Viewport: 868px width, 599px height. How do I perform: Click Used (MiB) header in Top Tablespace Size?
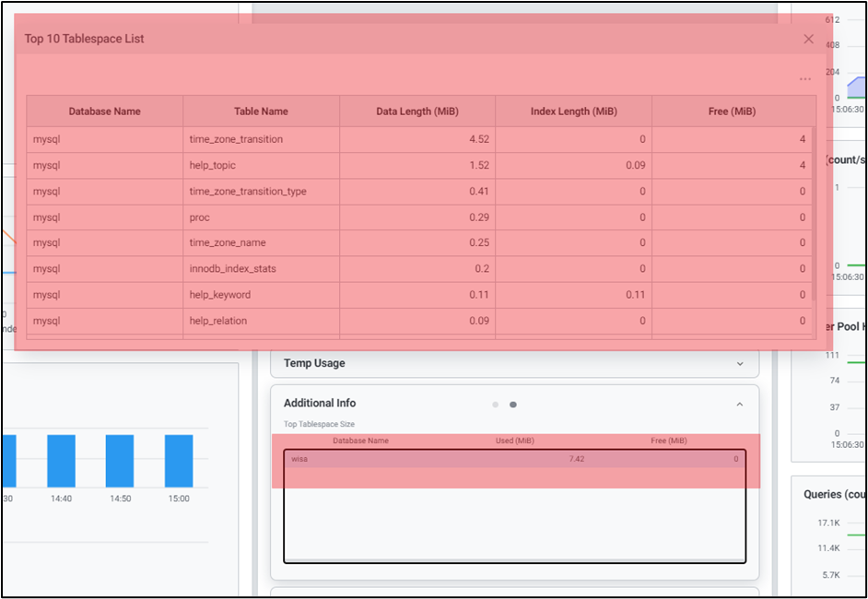(x=514, y=441)
